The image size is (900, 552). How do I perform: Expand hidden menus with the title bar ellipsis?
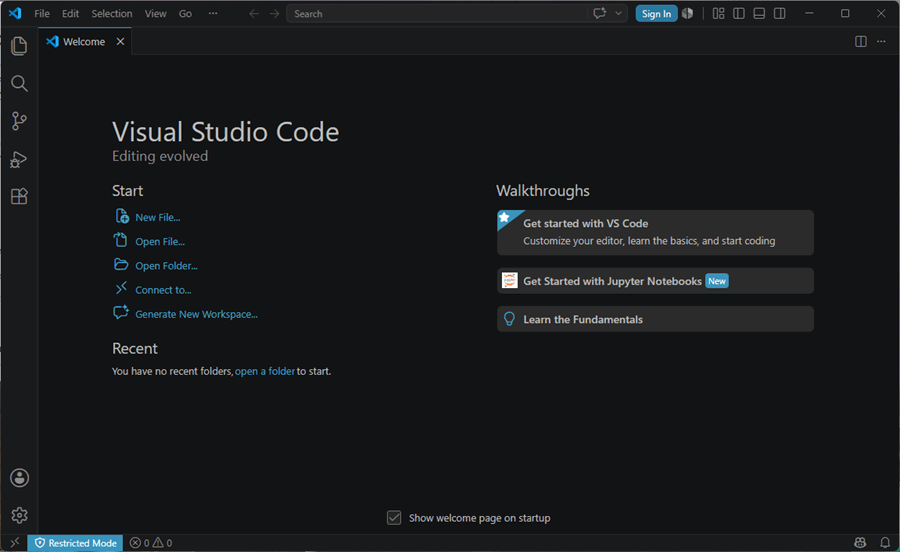coord(213,14)
